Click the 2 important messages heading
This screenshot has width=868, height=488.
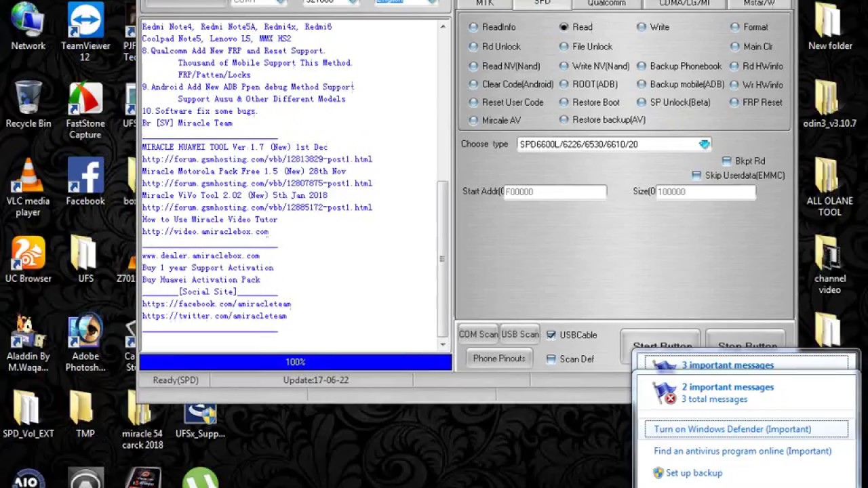pos(728,387)
